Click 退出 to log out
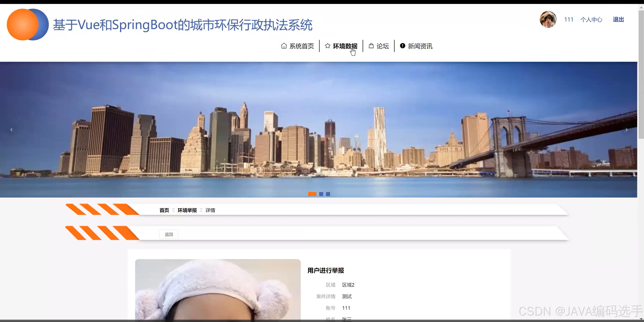The width and height of the screenshot is (644, 322). pos(618,19)
